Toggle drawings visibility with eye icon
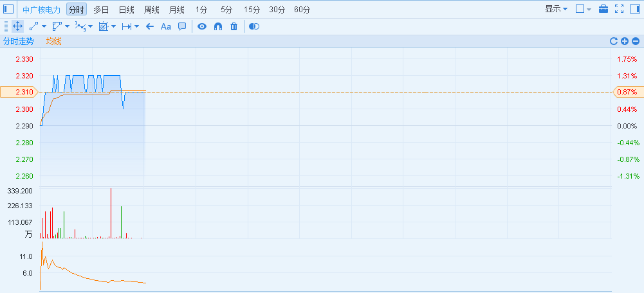The height and width of the screenshot is (293, 644). pyautogui.click(x=201, y=27)
